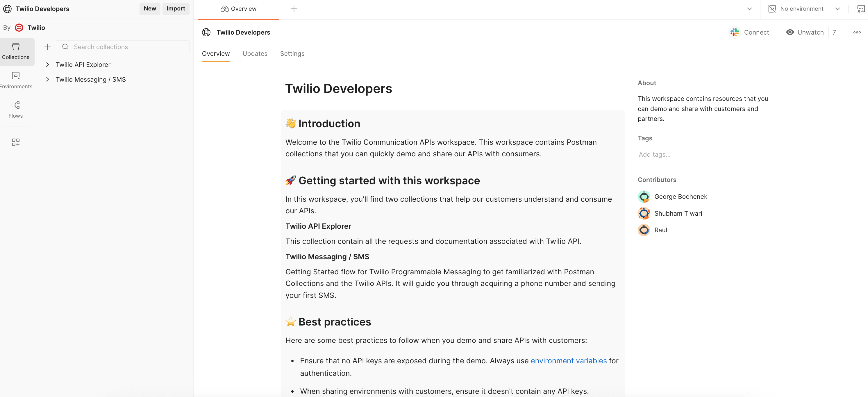
Task: Open the Collections sidebar panel
Action: click(x=16, y=51)
